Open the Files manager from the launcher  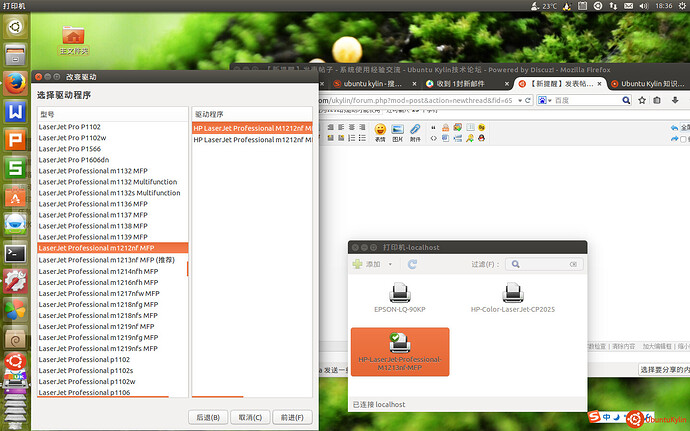pyautogui.click(x=15, y=55)
